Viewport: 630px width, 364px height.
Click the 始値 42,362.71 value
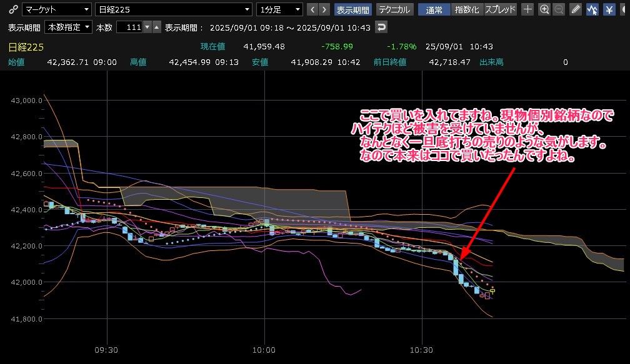coord(68,62)
